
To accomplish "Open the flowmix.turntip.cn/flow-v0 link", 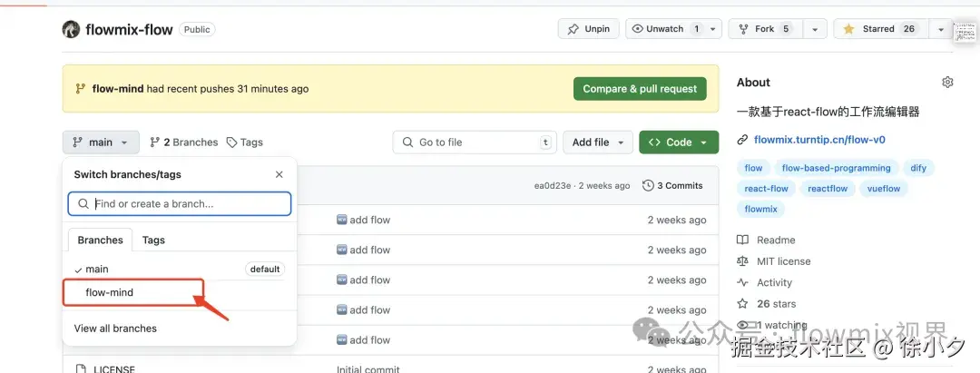I will click(818, 140).
